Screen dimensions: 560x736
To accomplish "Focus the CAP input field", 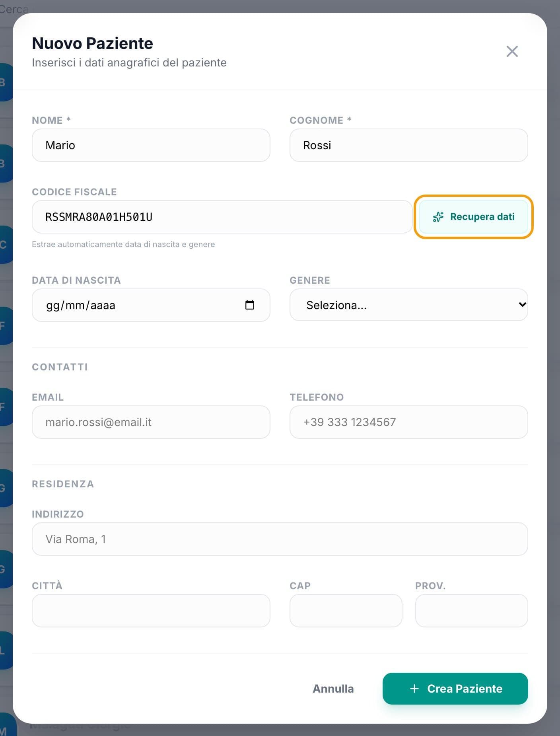I will coord(346,611).
